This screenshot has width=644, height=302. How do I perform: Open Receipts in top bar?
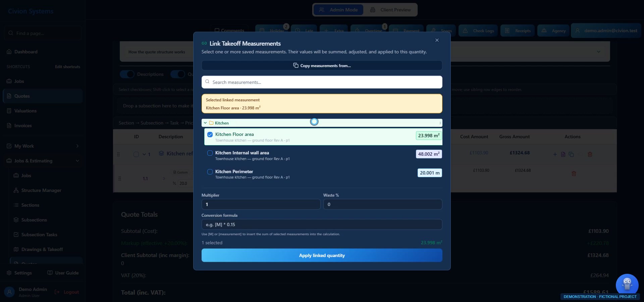click(x=518, y=31)
